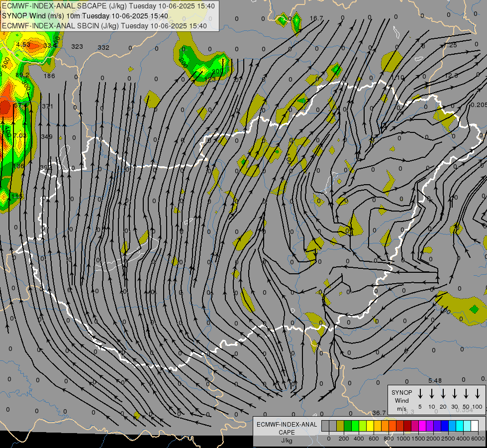Viewport: 487px width, 448px height.
Task: Click the '200' tick label in CAPE legend
Action: 344,439
